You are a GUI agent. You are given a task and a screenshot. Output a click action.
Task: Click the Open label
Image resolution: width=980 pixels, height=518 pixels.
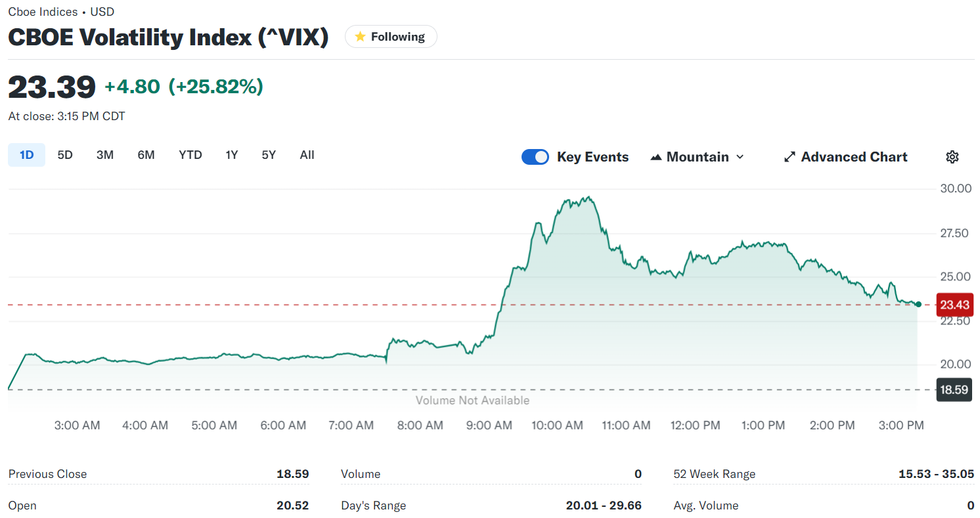pyautogui.click(x=22, y=506)
